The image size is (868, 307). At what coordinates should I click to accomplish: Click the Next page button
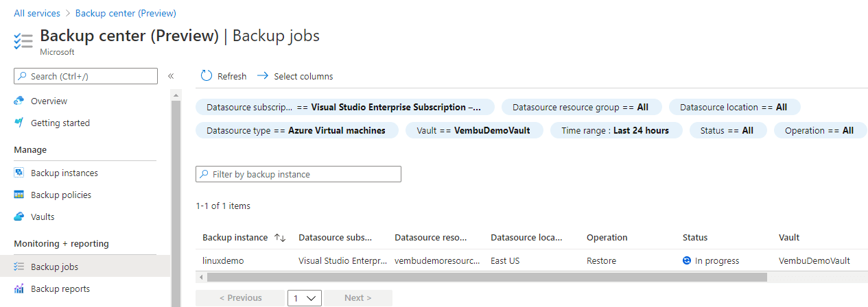pos(358,298)
